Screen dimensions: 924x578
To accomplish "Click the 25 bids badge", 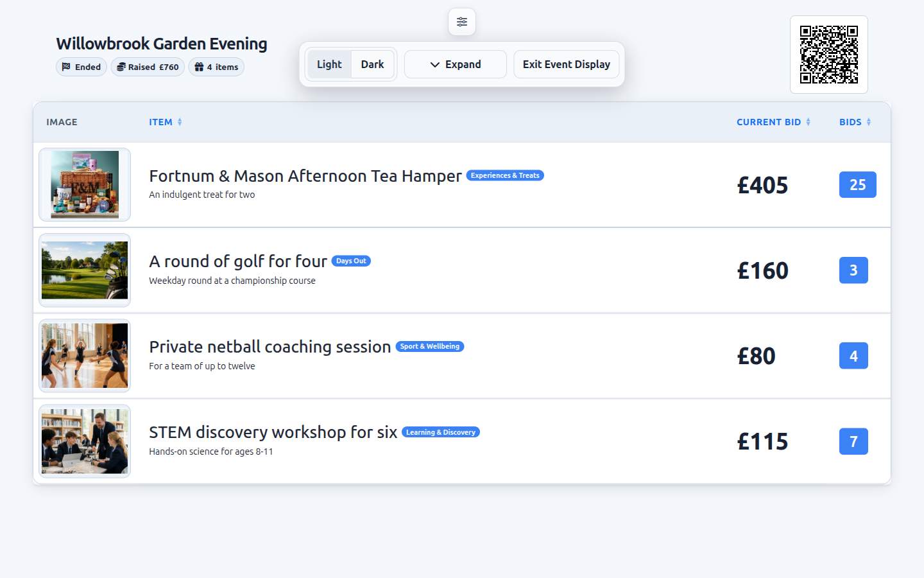I will 858,185.
